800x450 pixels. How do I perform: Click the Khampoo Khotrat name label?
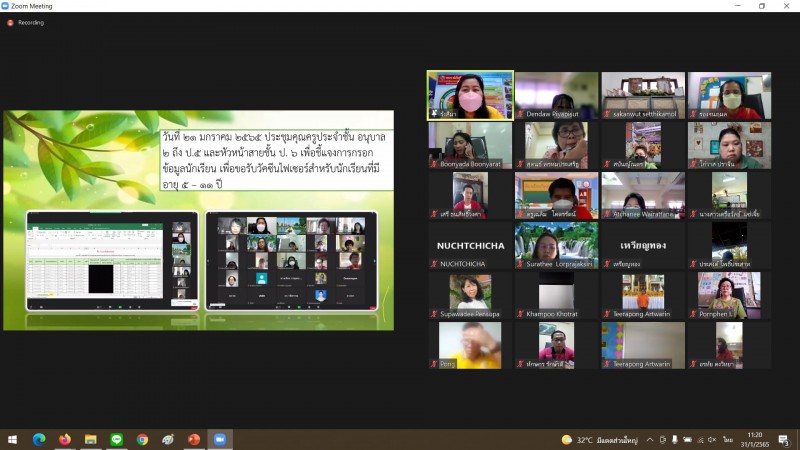pyautogui.click(x=552, y=314)
